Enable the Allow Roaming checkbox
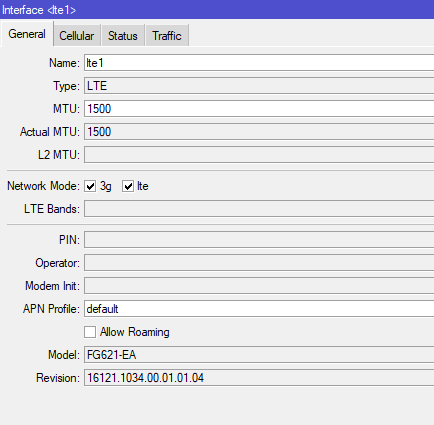 (x=90, y=332)
